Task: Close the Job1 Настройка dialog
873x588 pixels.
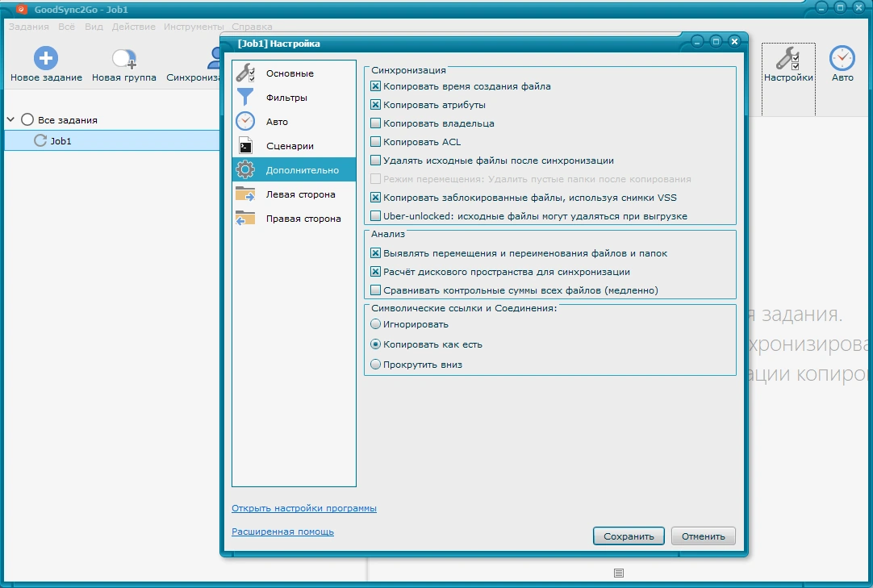Action: 734,41
